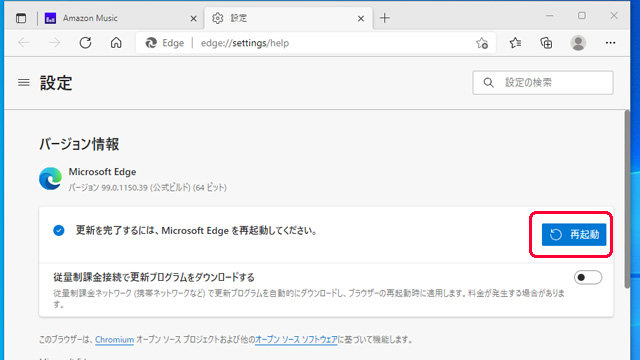Open the user profile menu

pos(578,42)
